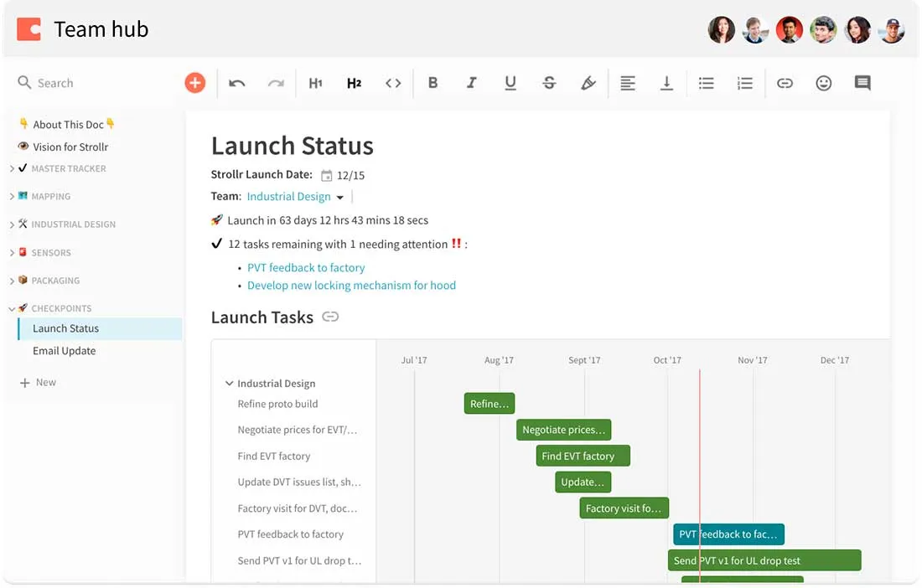Viewport: 922px width, 588px height.
Task: Open the emoji picker
Action: 824,83
